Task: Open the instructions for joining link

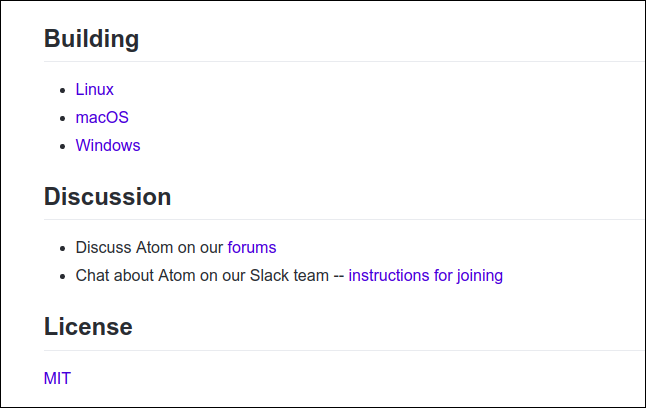Action: (x=426, y=276)
